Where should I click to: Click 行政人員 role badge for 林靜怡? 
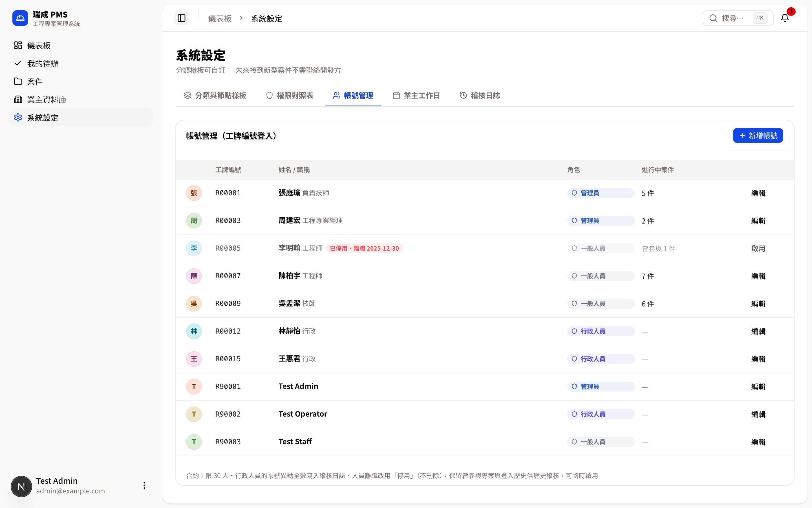click(x=601, y=331)
